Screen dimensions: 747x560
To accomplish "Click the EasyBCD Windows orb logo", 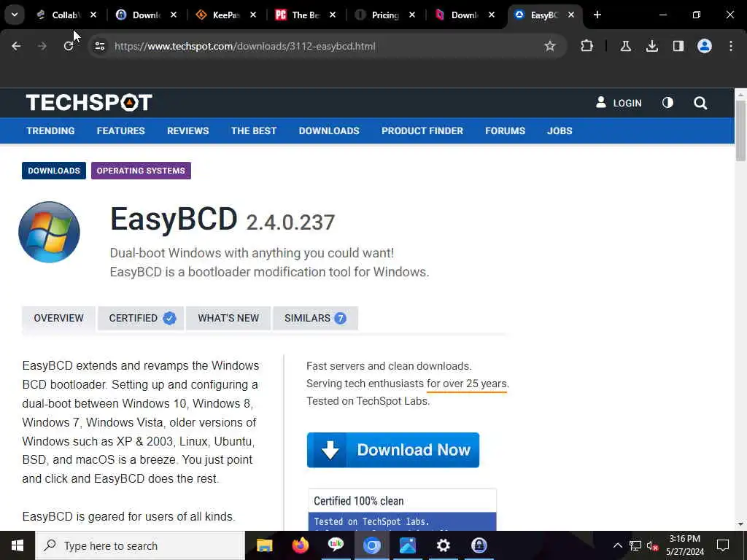I will point(49,232).
